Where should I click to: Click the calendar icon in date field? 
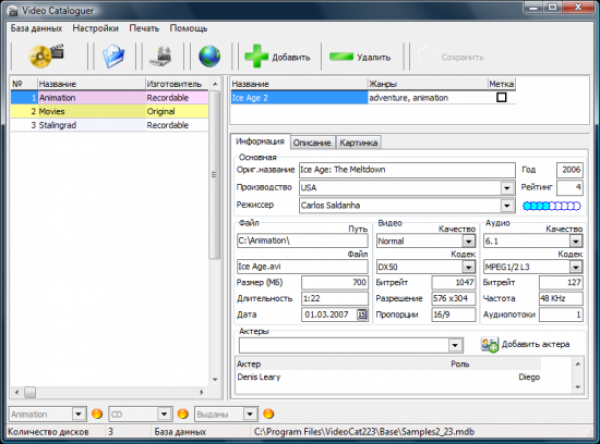(x=362, y=314)
